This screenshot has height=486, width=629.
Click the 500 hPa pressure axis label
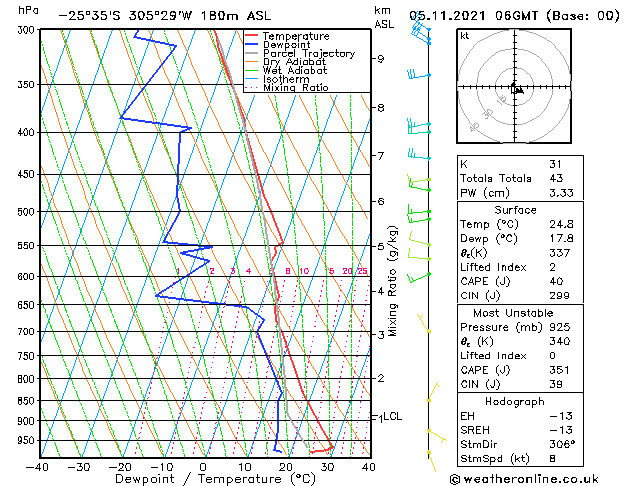point(26,211)
